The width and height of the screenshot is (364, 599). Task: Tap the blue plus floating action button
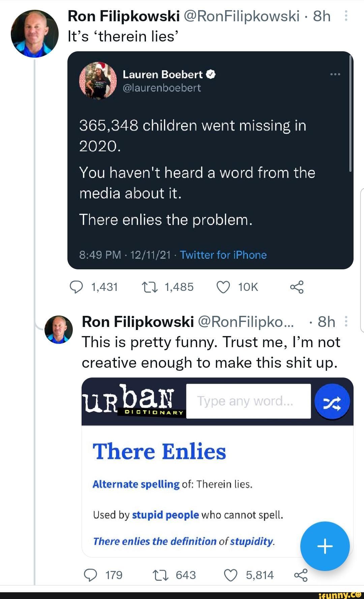click(x=325, y=546)
